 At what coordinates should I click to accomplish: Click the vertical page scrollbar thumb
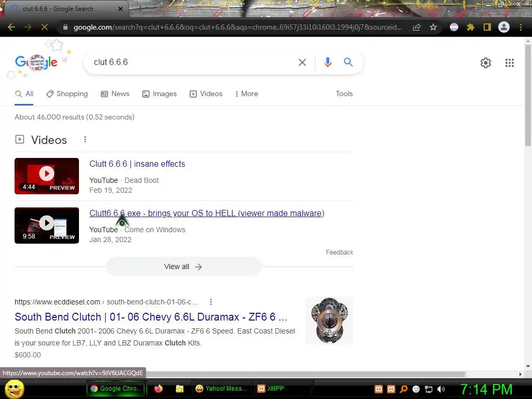tap(528, 95)
